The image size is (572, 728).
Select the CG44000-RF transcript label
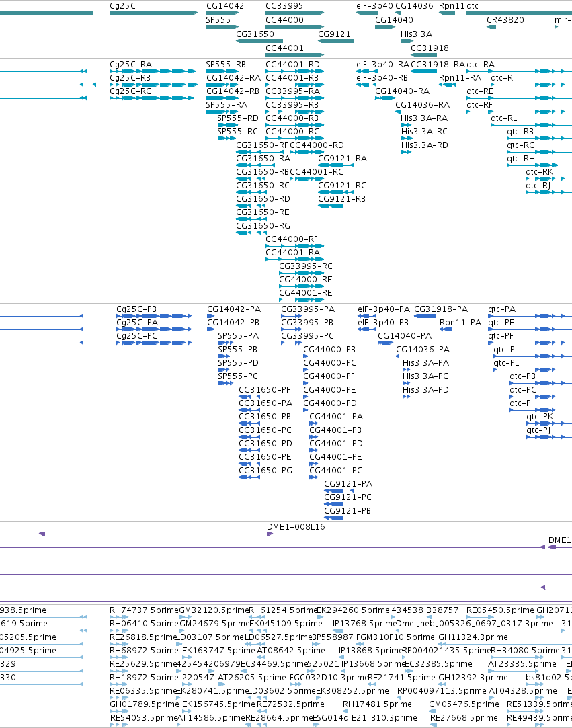292,239
